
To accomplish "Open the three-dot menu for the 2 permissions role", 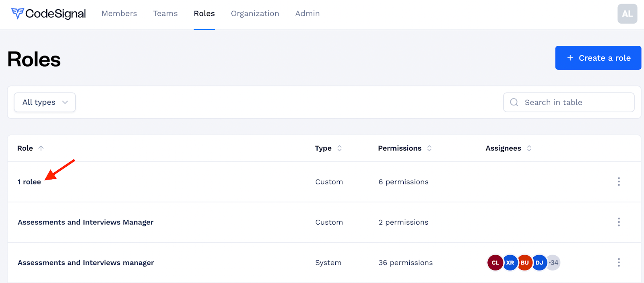I will pyautogui.click(x=619, y=222).
